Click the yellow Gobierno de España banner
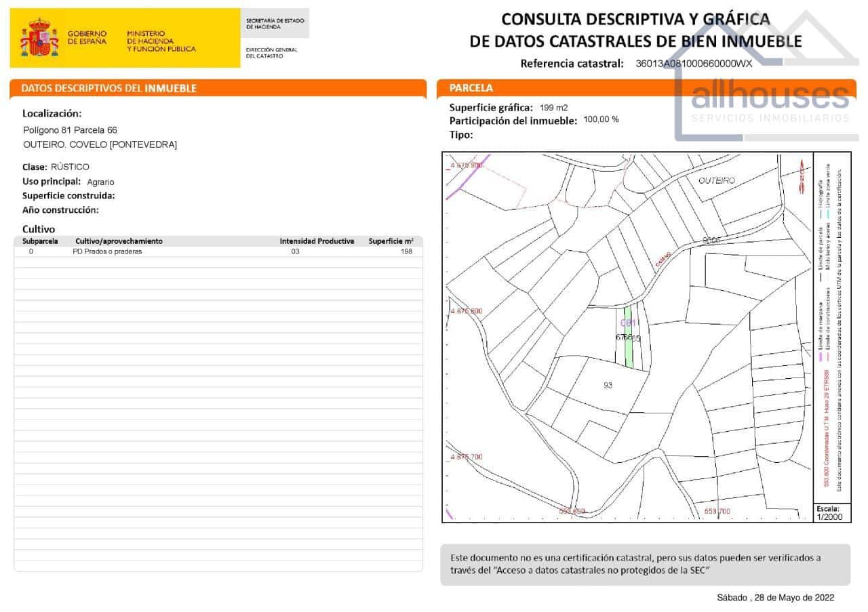 click(x=125, y=37)
